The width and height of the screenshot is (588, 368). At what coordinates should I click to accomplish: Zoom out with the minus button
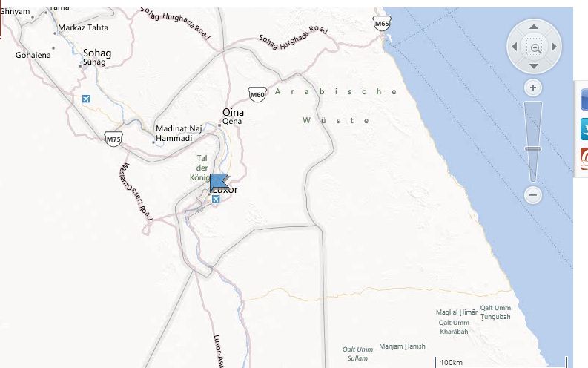pos(533,195)
